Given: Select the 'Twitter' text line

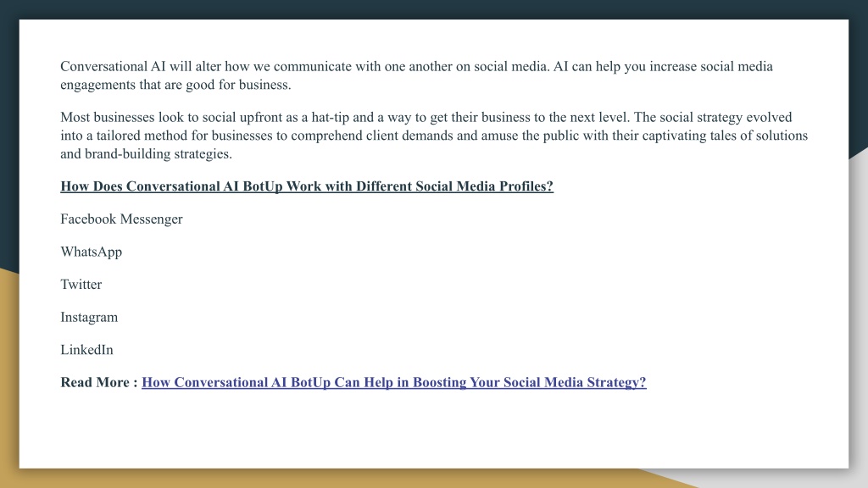Looking at the screenshot, I should [x=81, y=285].
